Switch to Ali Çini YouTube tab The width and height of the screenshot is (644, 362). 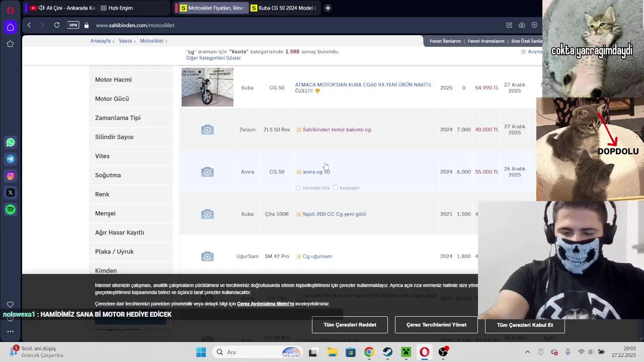(x=63, y=8)
